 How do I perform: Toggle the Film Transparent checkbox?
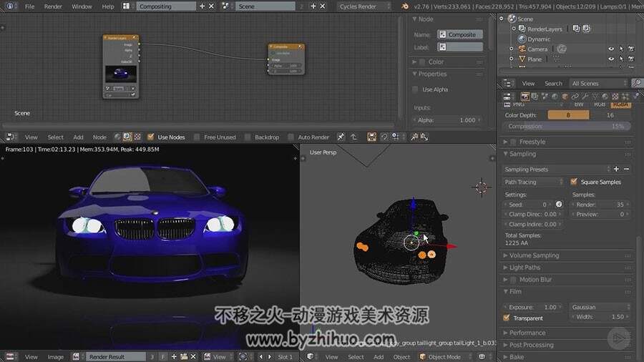coord(507,318)
